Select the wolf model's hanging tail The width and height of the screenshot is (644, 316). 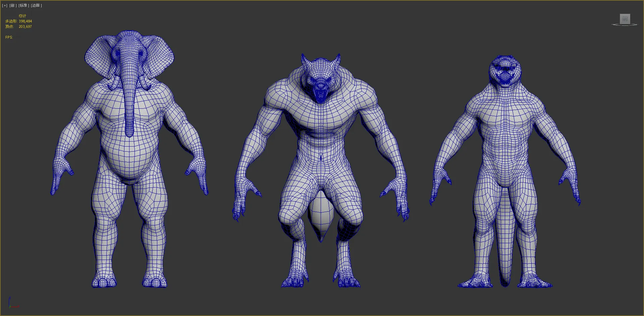[x=321, y=215]
